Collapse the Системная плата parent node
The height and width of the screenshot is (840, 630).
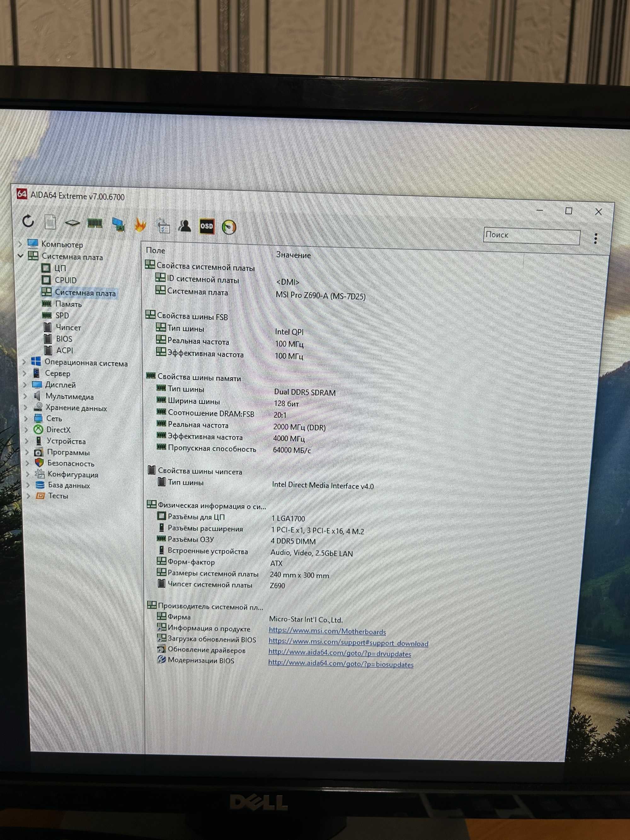(x=21, y=256)
